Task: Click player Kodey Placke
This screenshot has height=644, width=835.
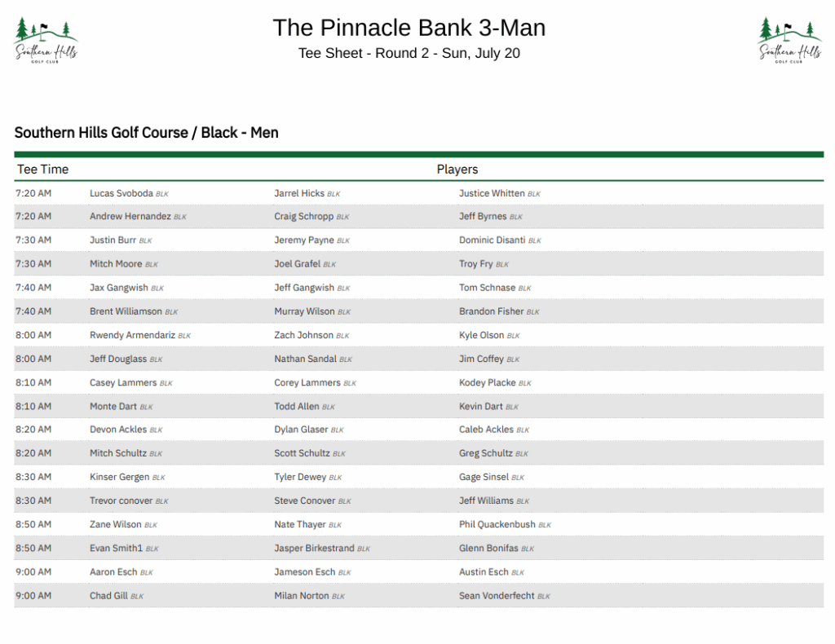Action: (488, 382)
